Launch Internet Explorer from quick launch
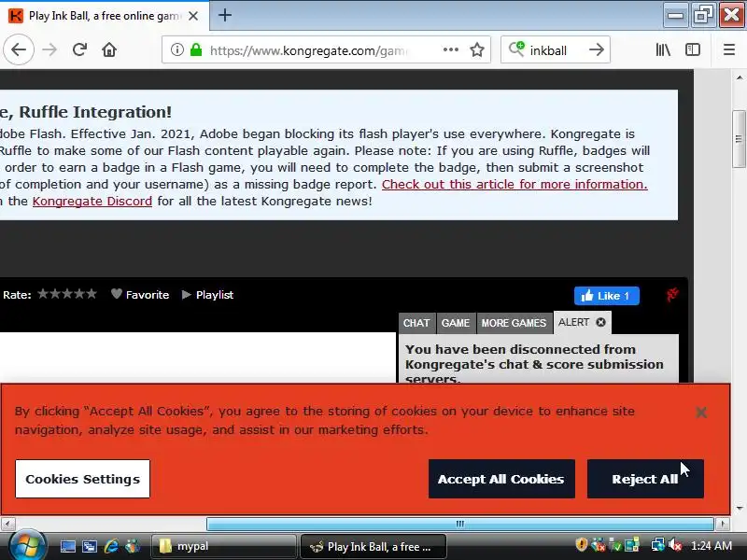 pyautogui.click(x=111, y=546)
